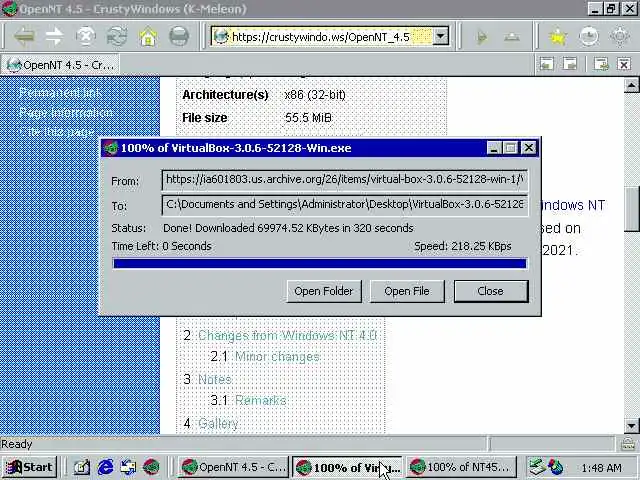Open the Bookmarks star icon

click(x=558, y=37)
